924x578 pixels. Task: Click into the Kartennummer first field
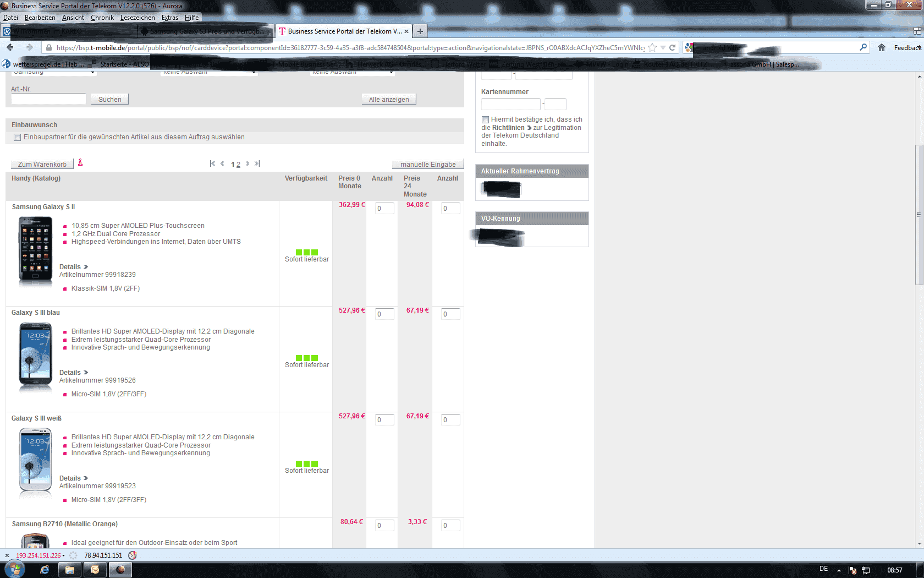(511, 104)
